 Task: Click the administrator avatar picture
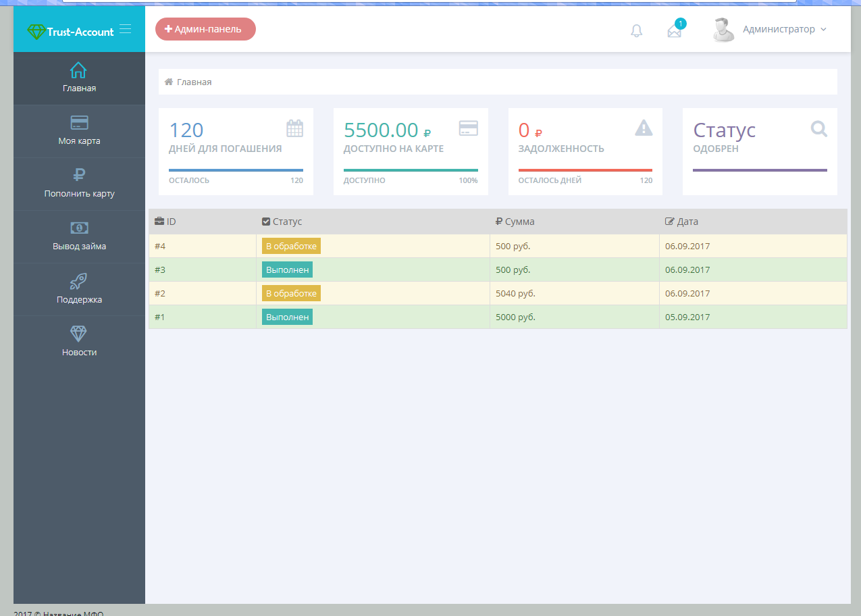coord(723,30)
